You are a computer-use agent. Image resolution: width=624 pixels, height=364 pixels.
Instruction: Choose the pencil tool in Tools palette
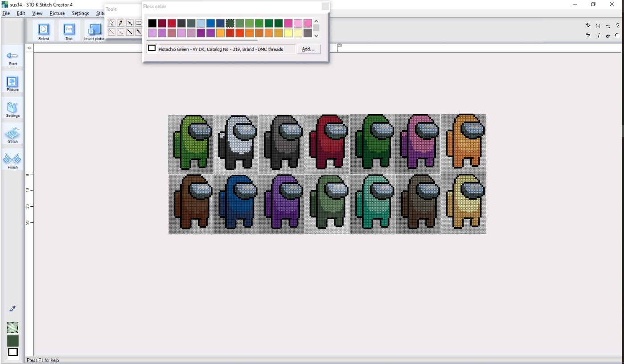pyautogui.click(x=120, y=23)
